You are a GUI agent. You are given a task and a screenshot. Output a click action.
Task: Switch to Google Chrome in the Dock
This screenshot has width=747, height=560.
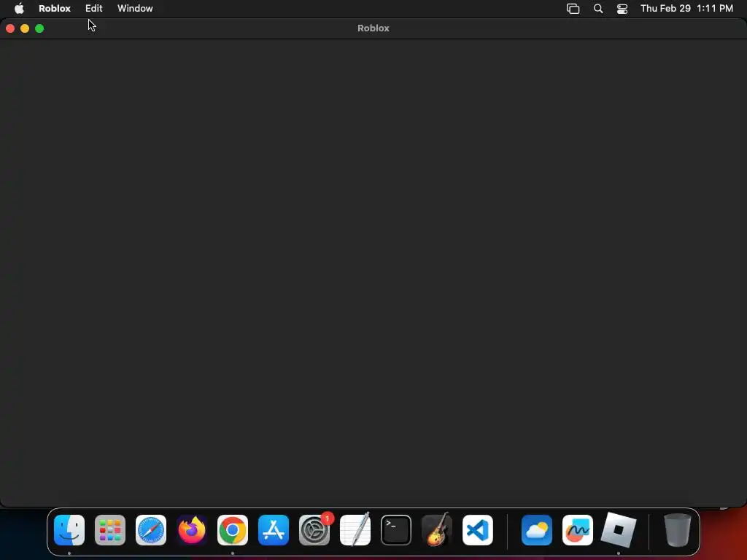click(233, 530)
